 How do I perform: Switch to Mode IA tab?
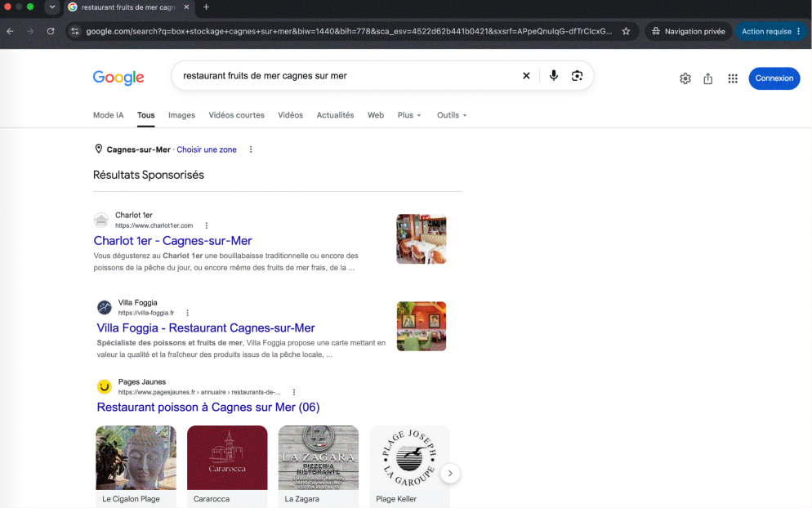point(108,115)
